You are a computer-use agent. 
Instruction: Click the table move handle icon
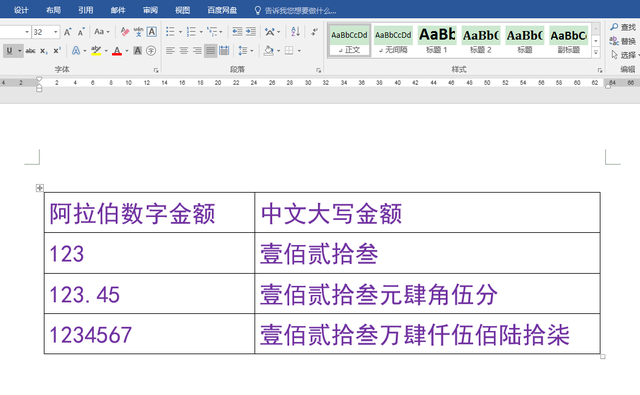pos(40,188)
